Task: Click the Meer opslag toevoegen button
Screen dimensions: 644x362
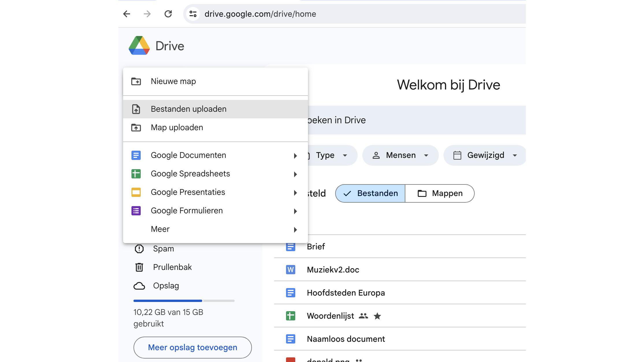Action: coord(192,347)
